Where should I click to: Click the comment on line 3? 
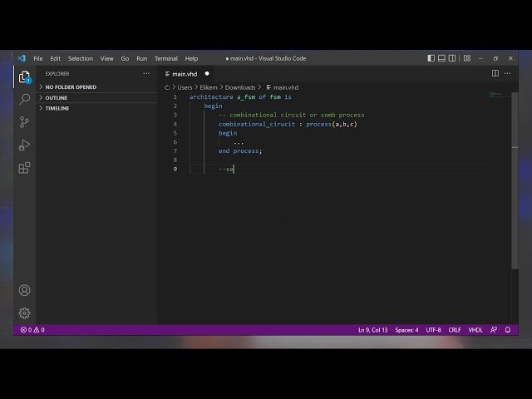click(292, 115)
